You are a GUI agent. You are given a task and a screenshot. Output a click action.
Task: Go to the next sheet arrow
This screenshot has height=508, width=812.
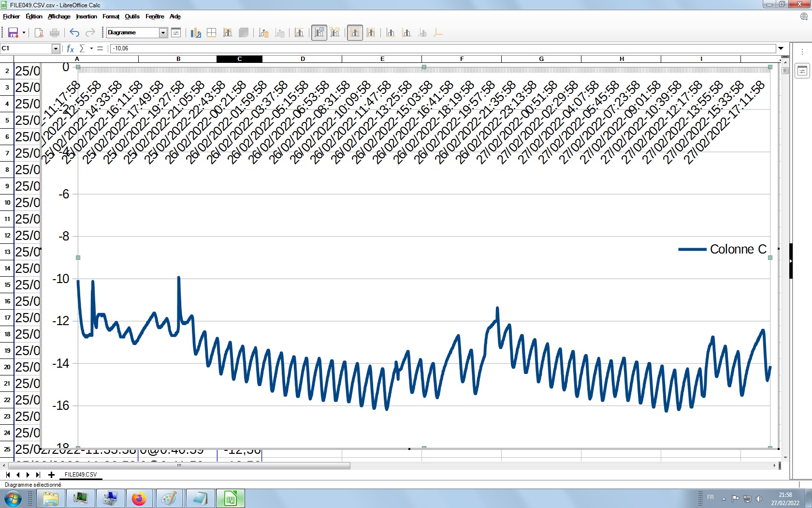coord(28,475)
